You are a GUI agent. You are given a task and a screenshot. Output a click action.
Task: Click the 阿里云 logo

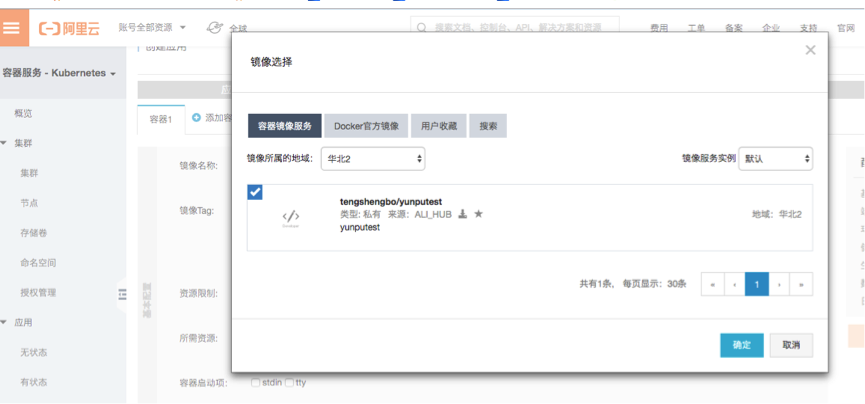(69, 28)
